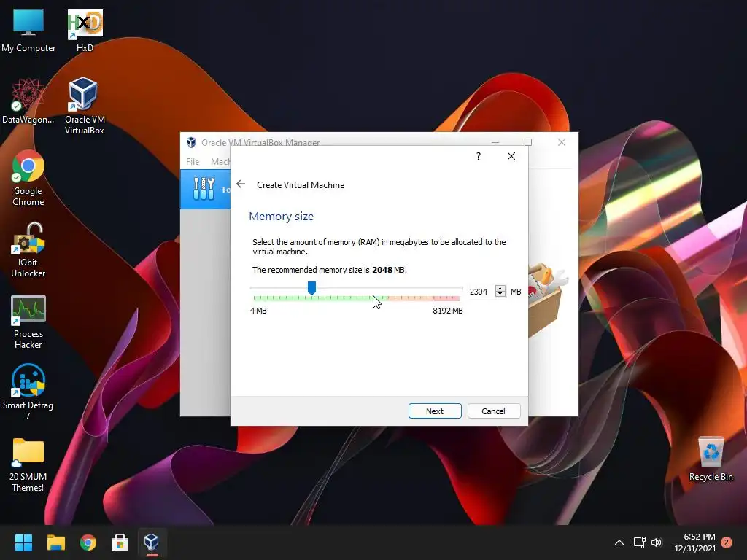Image resolution: width=747 pixels, height=560 pixels.
Task: Open the notification badge with 2 alerts
Action: 727,542
